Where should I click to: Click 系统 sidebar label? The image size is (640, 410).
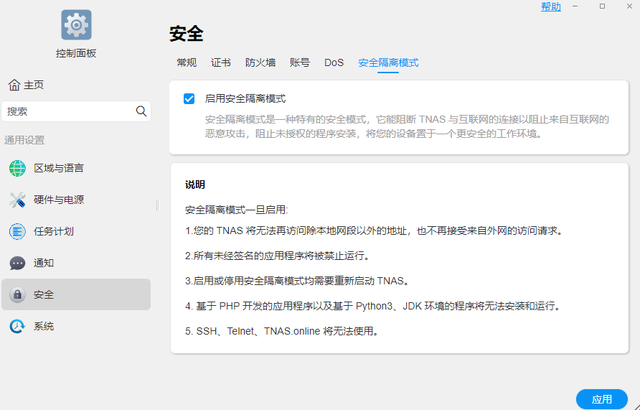(x=44, y=326)
